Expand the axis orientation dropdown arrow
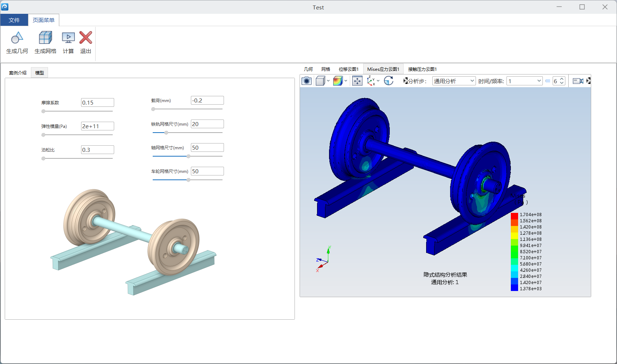This screenshot has width=617, height=364. (x=378, y=81)
